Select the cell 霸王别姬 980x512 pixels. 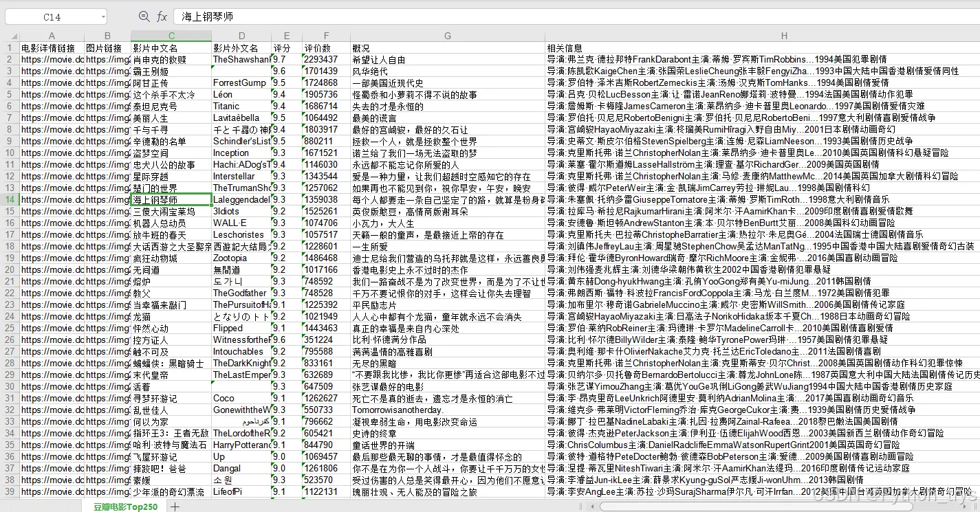[x=171, y=71]
